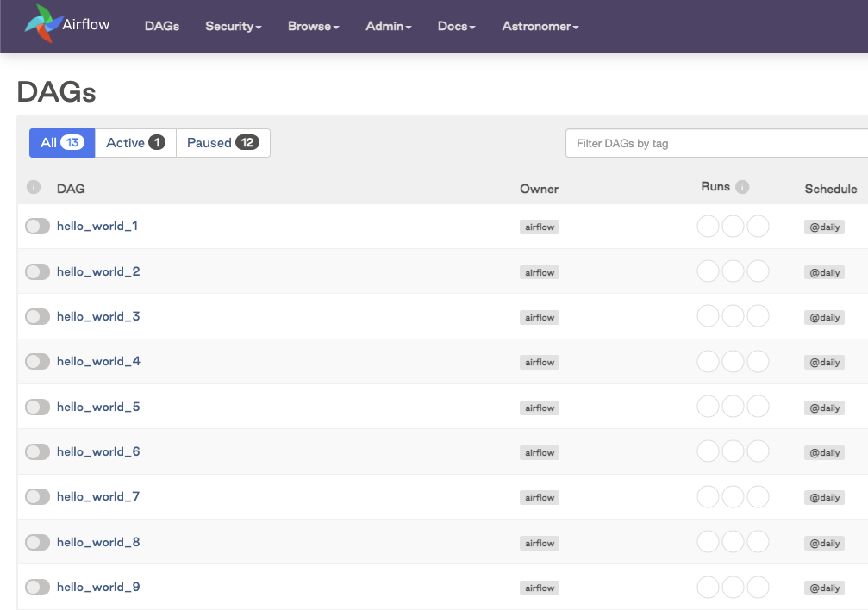Click the running runs circle for hello_world_5
This screenshot has height=610, width=868.
pos(733,406)
